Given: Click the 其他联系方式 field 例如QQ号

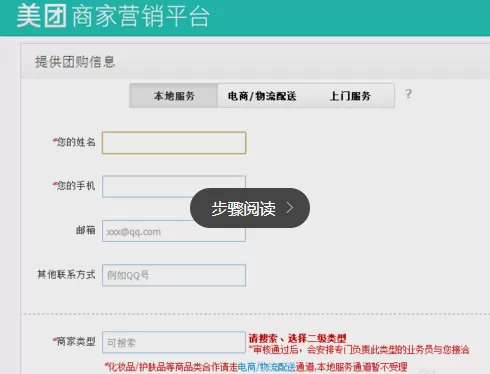Looking at the screenshot, I should 174,275.
